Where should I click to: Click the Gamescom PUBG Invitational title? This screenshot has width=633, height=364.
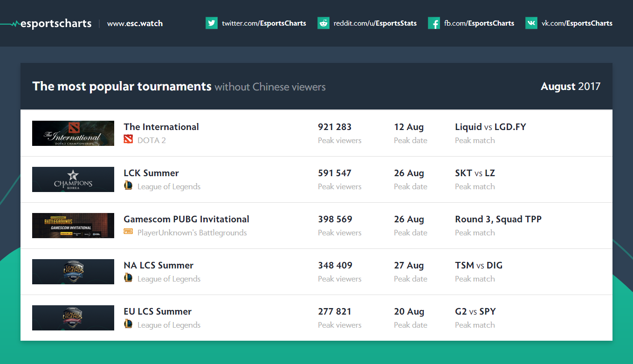(x=186, y=220)
